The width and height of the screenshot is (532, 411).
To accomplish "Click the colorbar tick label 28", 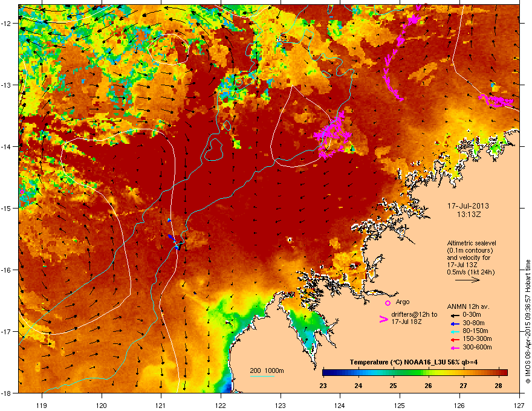I will click(498, 386).
